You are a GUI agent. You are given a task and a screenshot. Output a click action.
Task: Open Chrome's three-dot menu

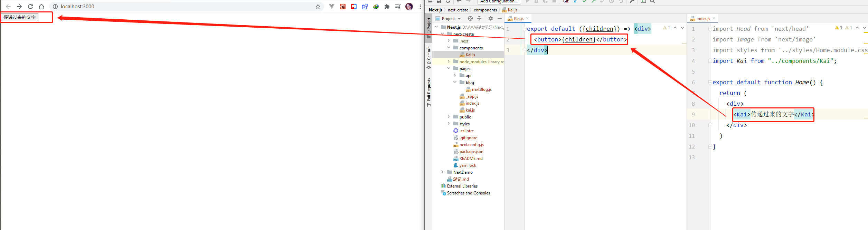(x=420, y=7)
